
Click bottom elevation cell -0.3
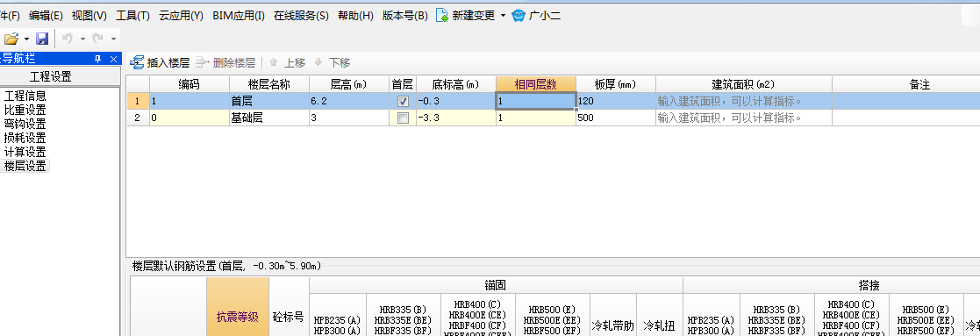tap(455, 101)
